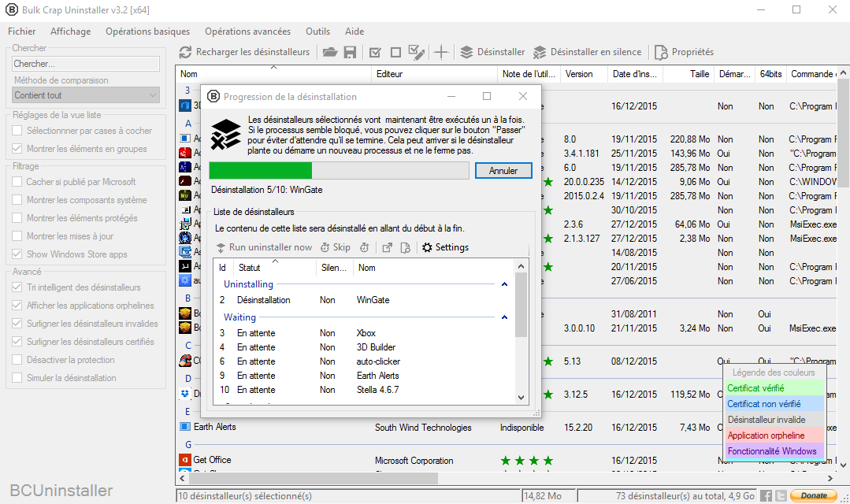This screenshot has height=504, width=850.
Task: Open Propriétés from the main toolbar
Action: 684,52
